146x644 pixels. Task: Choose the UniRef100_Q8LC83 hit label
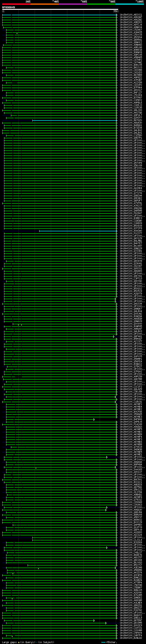(x=131, y=110)
